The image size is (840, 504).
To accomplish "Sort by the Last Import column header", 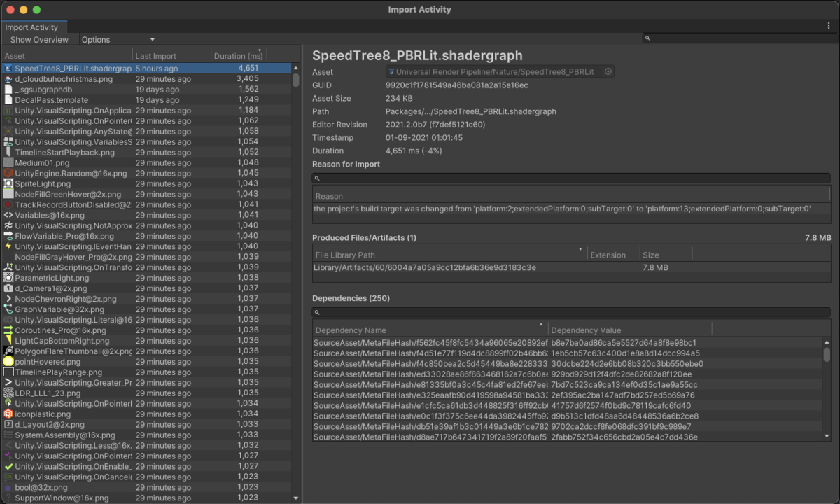I will [x=171, y=55].
